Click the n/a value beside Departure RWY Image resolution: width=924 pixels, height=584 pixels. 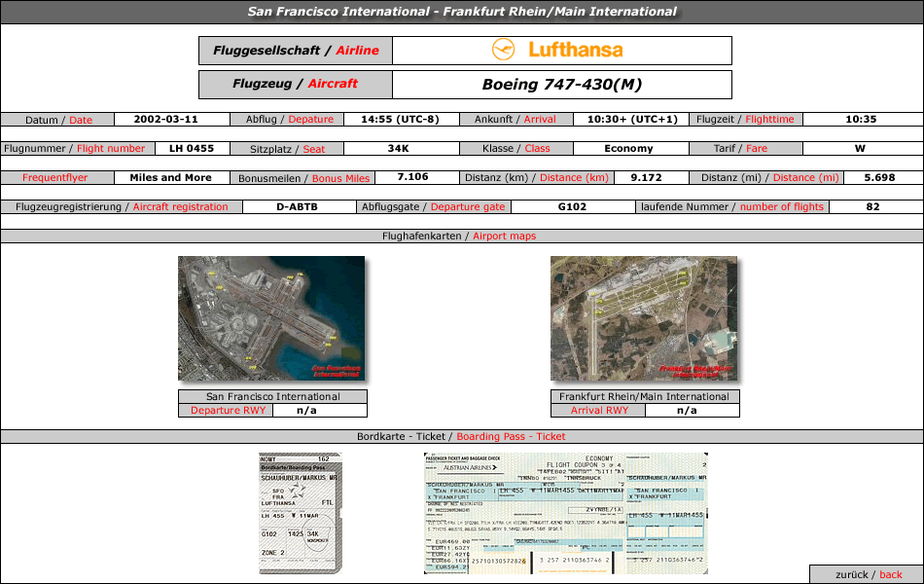pos(306,411)
